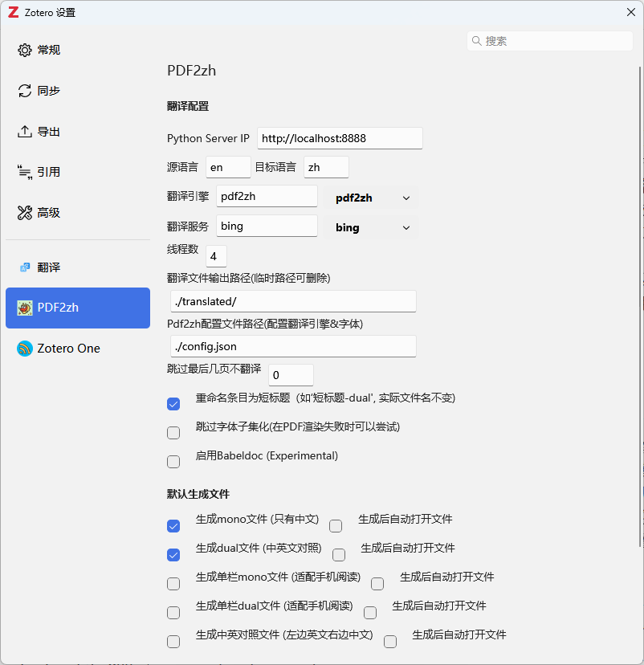Switch to the 同步 pane
Viewport: 644px width, 665px height.
click(78, 91)
